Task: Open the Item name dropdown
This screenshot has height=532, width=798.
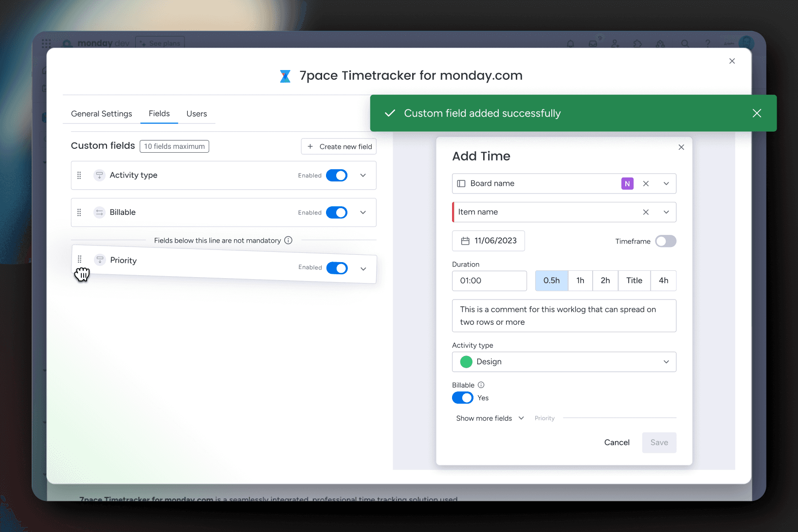Action: (666, 212)
